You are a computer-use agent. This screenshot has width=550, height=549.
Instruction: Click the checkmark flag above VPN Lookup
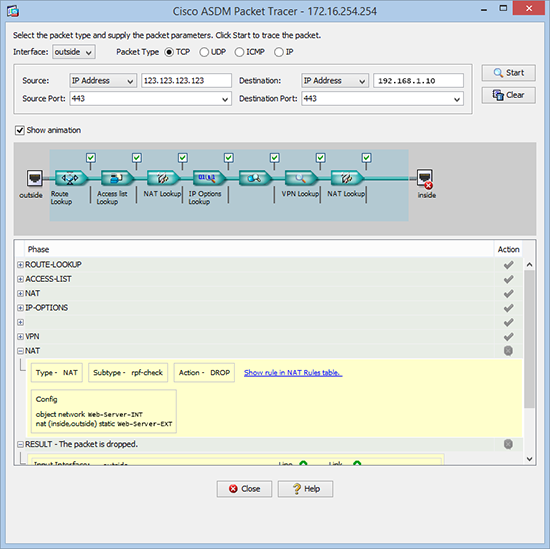point(320,158)
